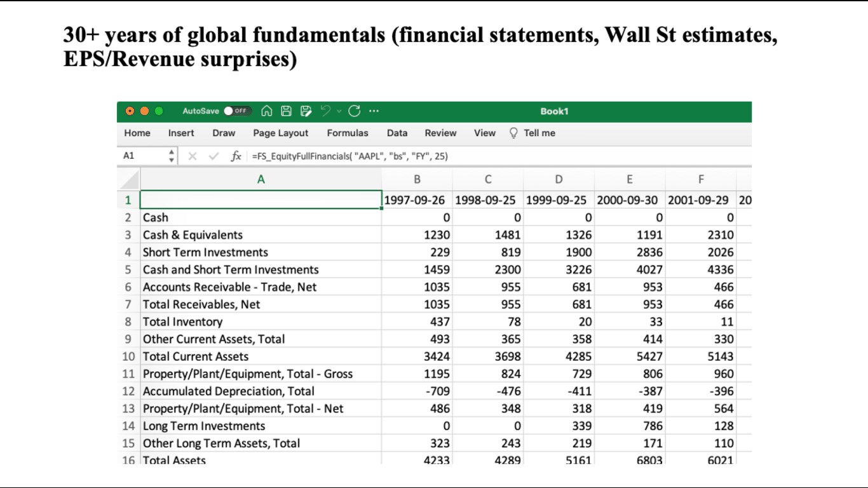The image size is (868, 488).
Task: Click the Home icon in title bar
Action: pos(267,111)
